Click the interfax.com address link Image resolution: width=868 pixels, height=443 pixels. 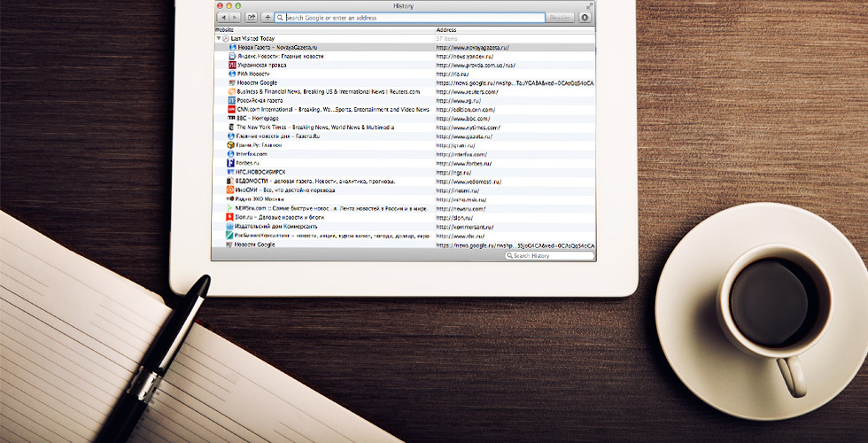click(x=461, y=154)
